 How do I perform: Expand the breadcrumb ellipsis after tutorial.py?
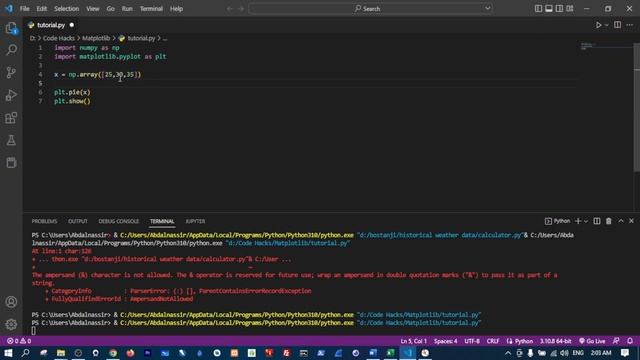tap(165, 38)
